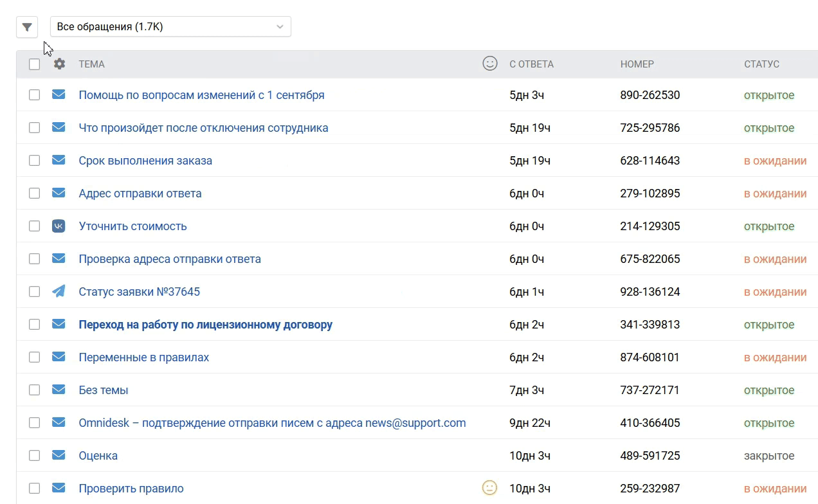Click email icon beside Срок выполнения заказа

coord(59,161)
